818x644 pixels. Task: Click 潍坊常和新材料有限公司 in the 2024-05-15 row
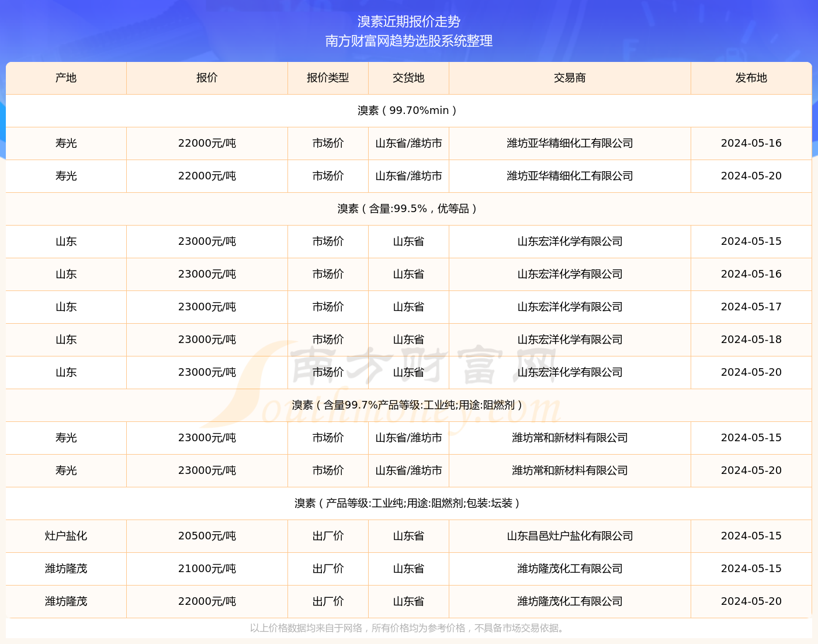pyautogui.click(x=570, y=438)
